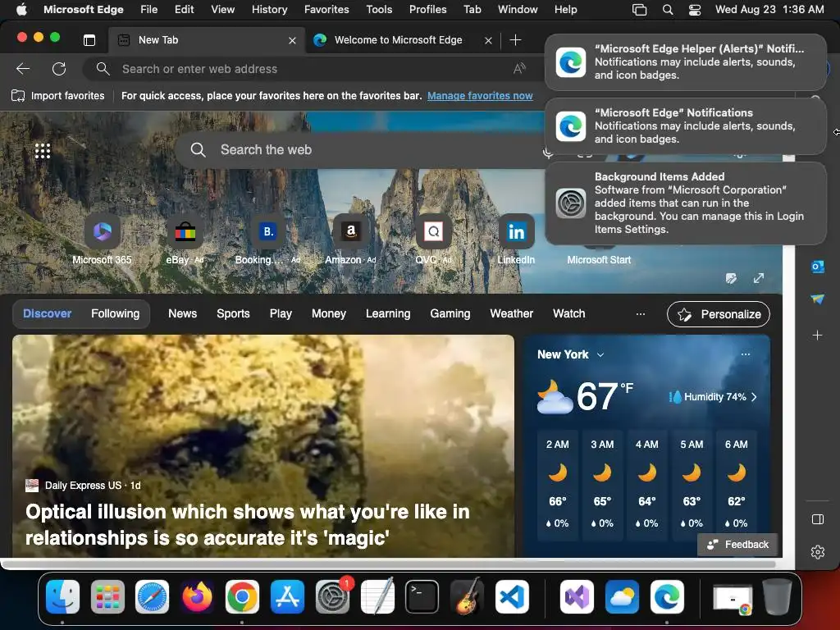Click the Personalize button
The image size is (840, 630).
coord(719,314)
